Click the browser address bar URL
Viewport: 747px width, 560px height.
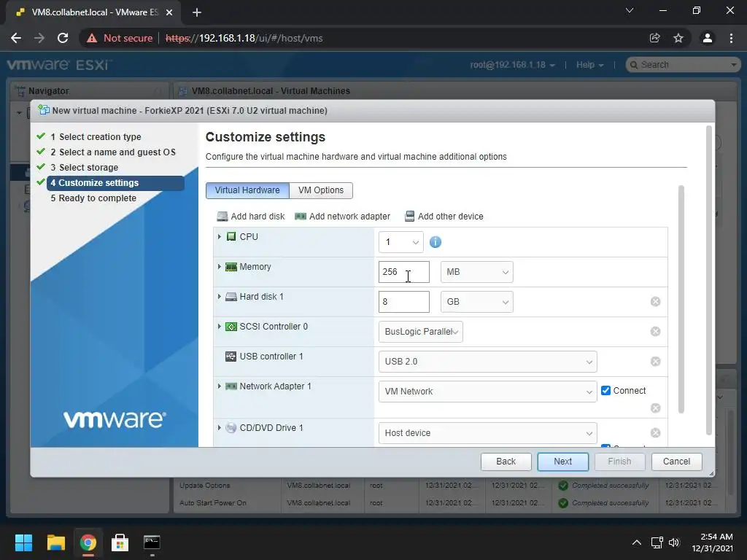pos(244,38)
